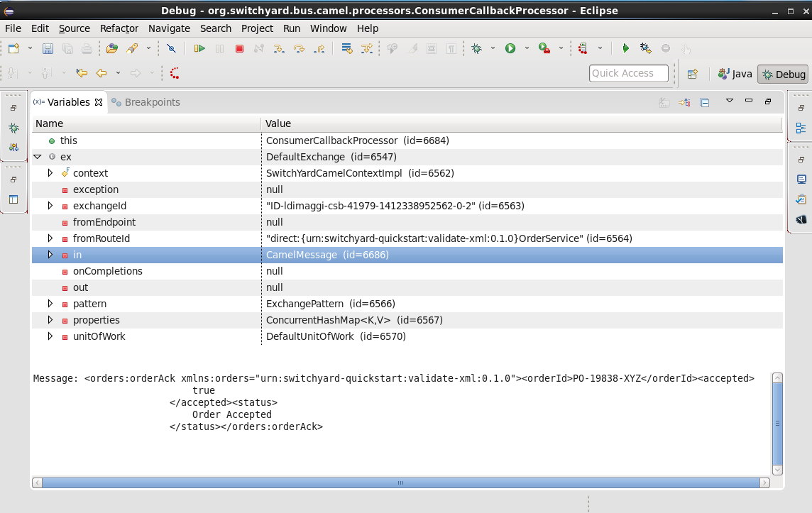Open the Refactor menu

point(119,28)
